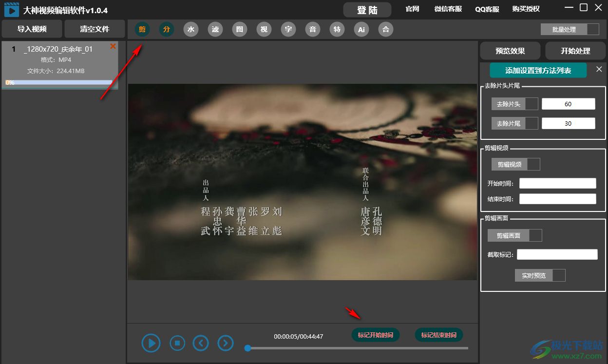The height and width of the screenshot is (364, 608).
Task: Open the 图 (image) tool icon
Action: click(x=240, y=30)
